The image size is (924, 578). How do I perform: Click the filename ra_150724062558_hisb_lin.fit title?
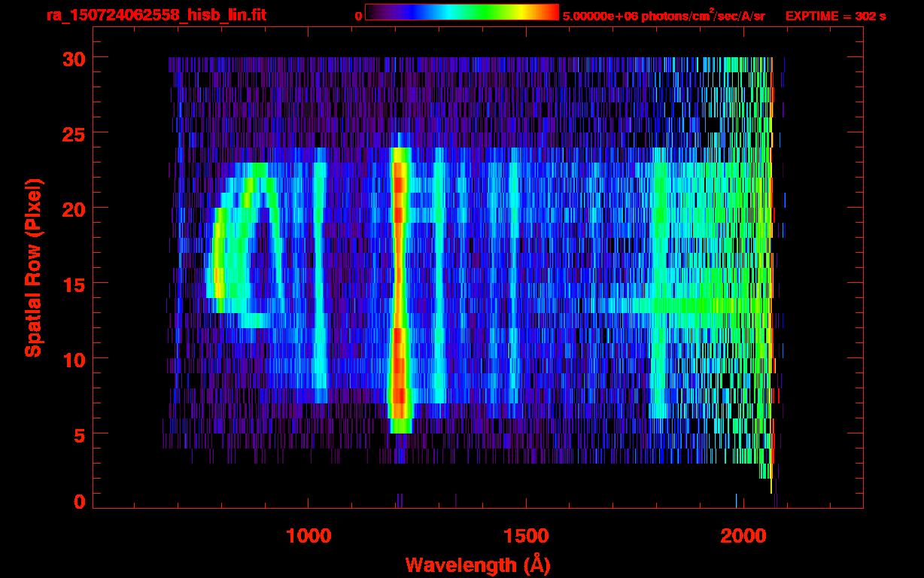click(156, 15)
